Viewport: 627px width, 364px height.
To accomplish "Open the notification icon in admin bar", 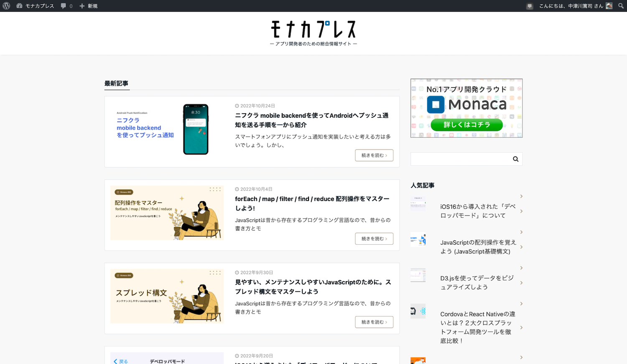I will click(530, 6).
